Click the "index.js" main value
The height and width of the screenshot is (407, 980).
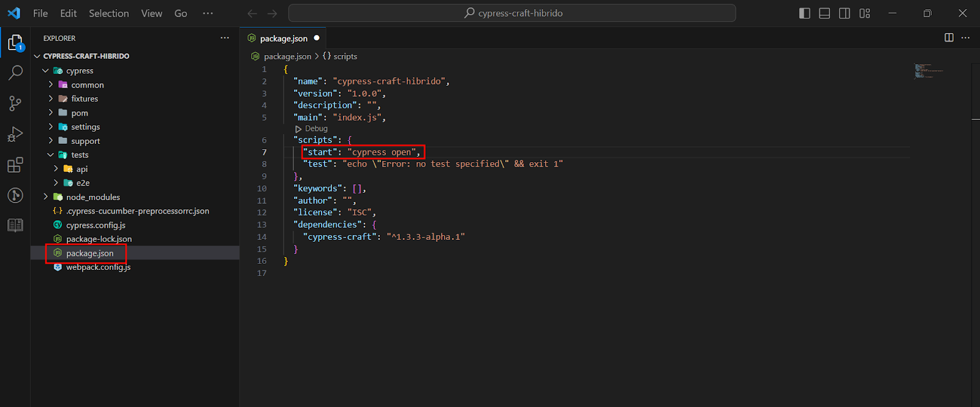(356, 117)
